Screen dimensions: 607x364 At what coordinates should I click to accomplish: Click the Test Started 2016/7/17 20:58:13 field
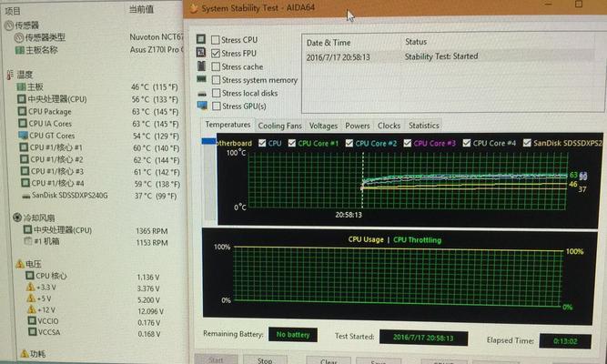(x=423, y=338)
